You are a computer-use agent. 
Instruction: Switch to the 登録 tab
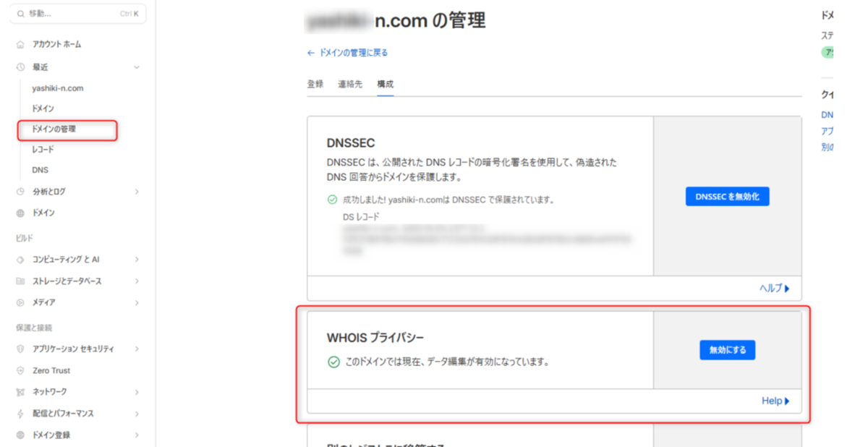pos(315,85)
